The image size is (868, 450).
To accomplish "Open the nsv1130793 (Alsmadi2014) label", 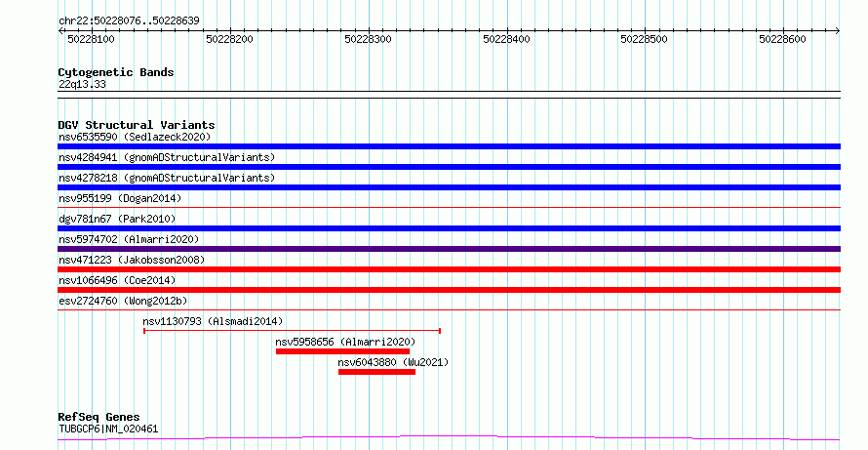I will click(x=213, y=321).
